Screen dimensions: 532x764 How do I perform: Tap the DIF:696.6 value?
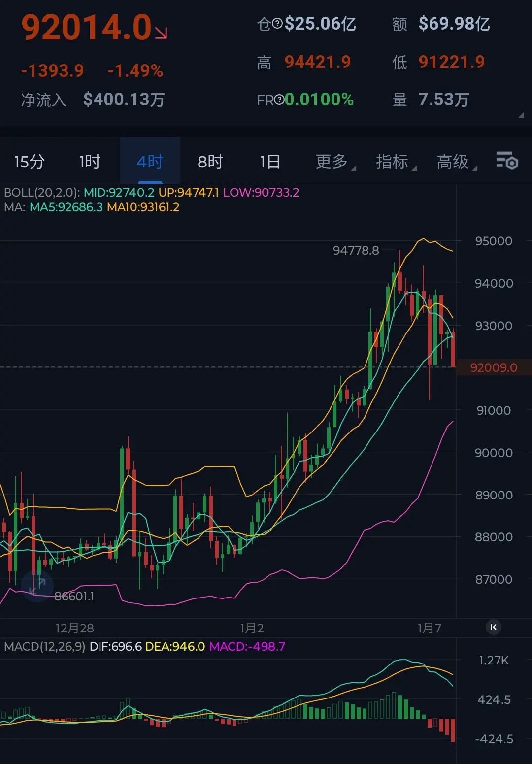coord(116,646)
